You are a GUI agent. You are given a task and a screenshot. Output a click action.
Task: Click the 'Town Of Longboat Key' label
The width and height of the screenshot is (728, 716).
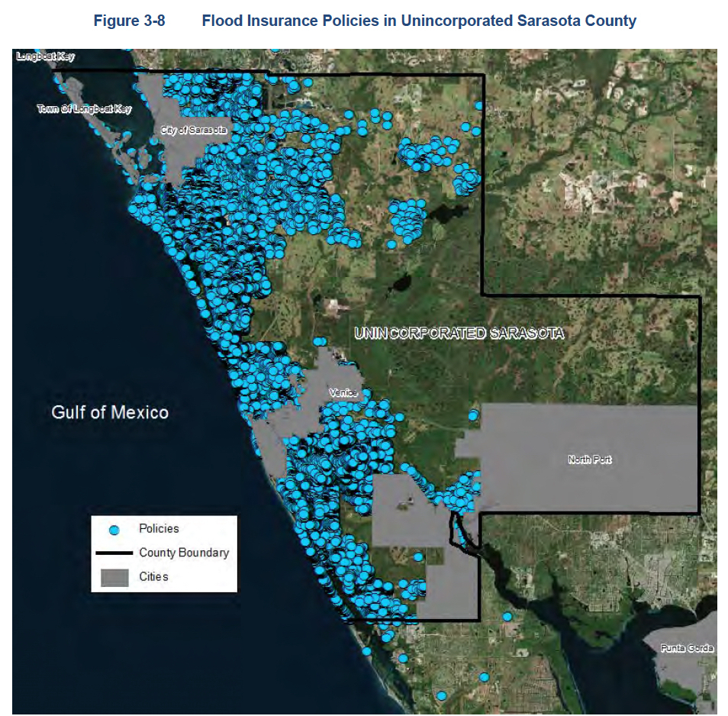pos(84,109)
